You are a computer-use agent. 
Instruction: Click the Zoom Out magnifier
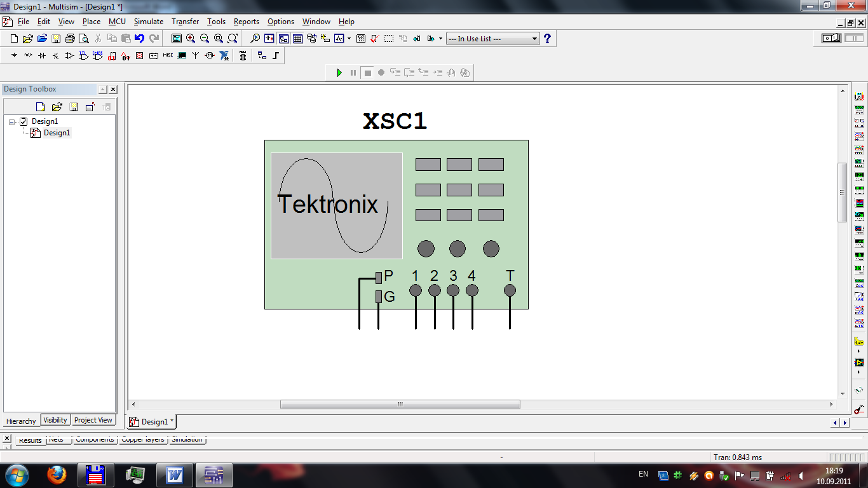pos(205,39)
